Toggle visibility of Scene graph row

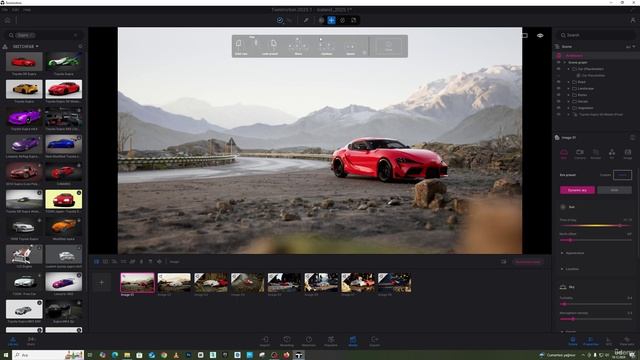coord(558,62)
